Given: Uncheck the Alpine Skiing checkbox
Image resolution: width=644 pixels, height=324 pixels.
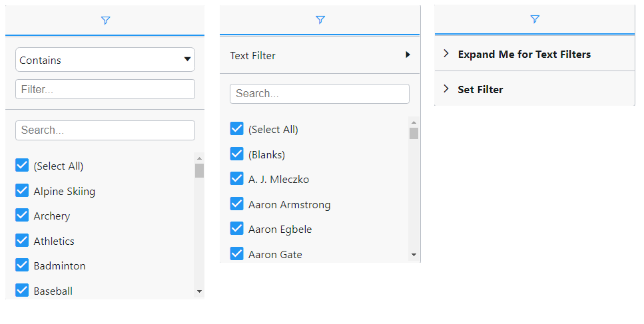Looking at the screenshot, I should (22, 191).
